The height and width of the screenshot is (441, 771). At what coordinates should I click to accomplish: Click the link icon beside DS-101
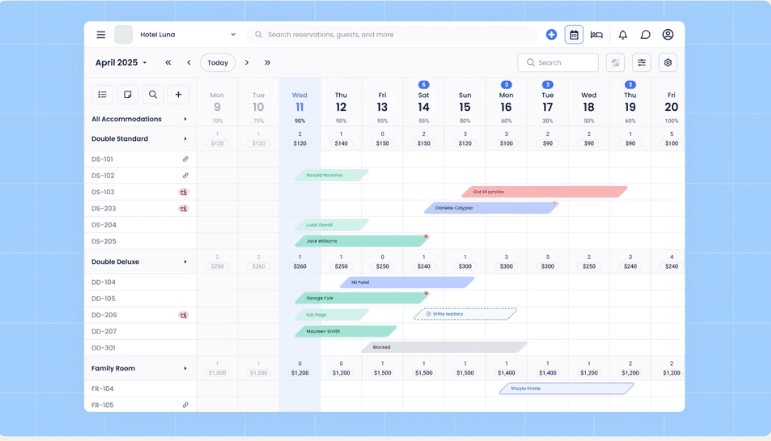(185, 159)
